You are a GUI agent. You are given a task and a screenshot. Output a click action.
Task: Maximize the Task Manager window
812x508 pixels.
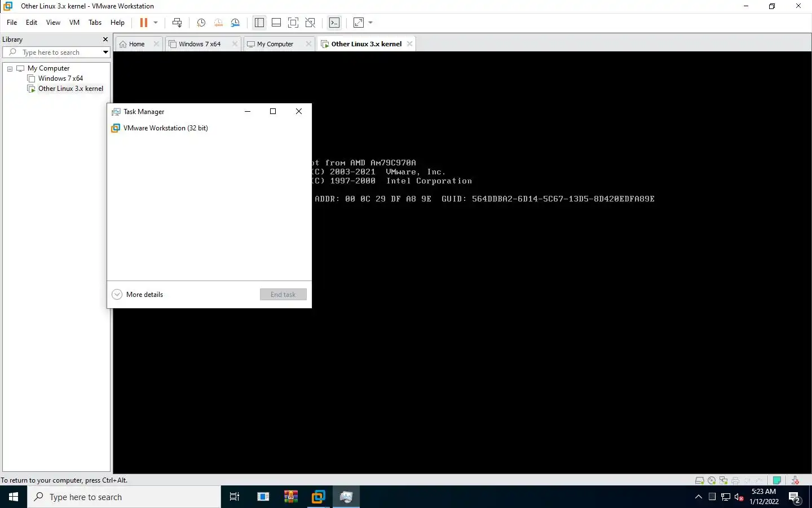[273, 112]
